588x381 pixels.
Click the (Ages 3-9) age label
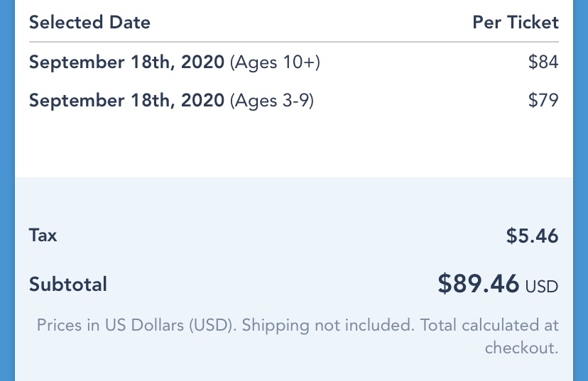(x=271, y=100)
